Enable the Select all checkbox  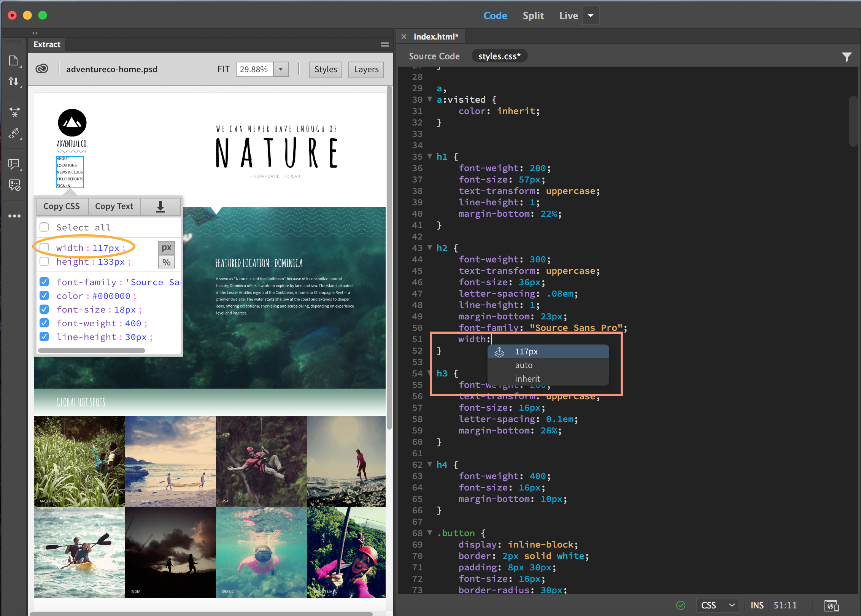pyautogui.click(x=44, y=227)
